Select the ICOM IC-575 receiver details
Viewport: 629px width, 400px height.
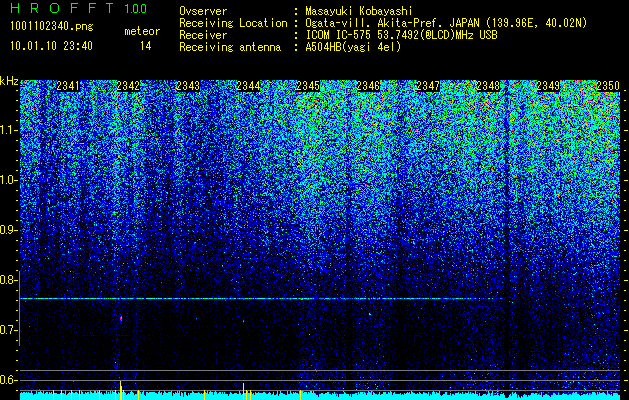click(401, 35)
